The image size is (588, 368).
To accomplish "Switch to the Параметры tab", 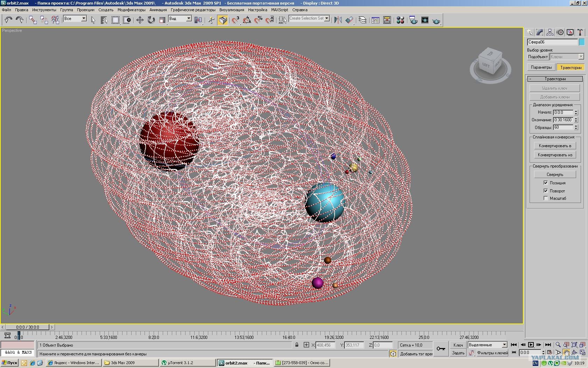I will click(541, 67).
